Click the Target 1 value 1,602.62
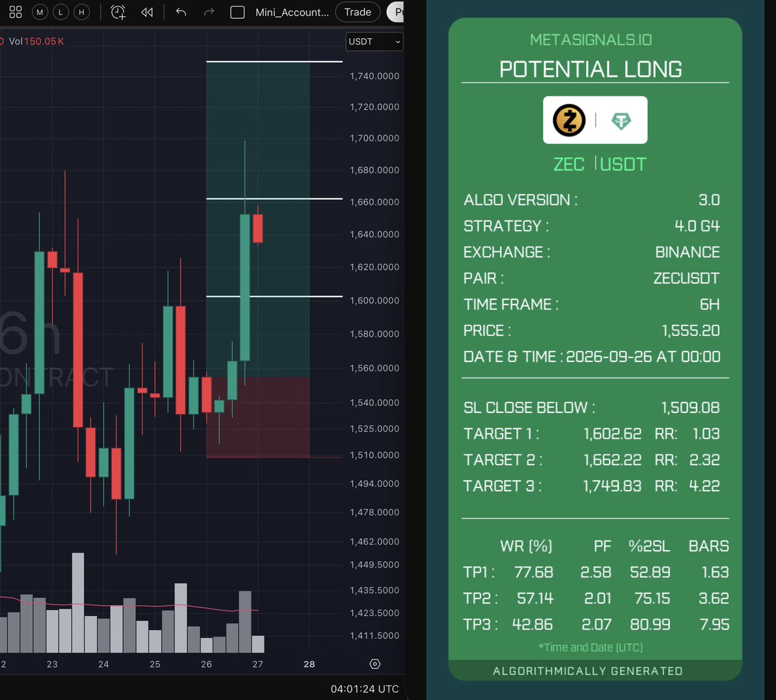 coord(612,434)
